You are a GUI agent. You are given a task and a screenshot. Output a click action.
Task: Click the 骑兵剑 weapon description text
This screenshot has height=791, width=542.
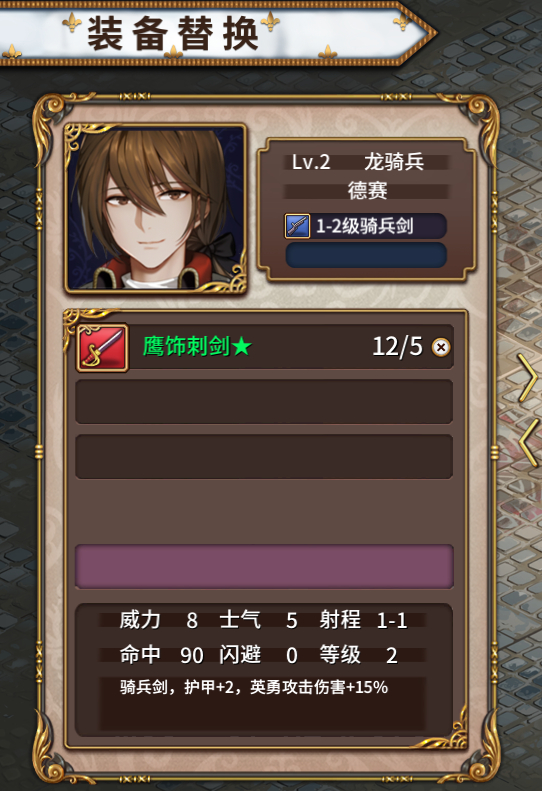(x=254, y=687)
